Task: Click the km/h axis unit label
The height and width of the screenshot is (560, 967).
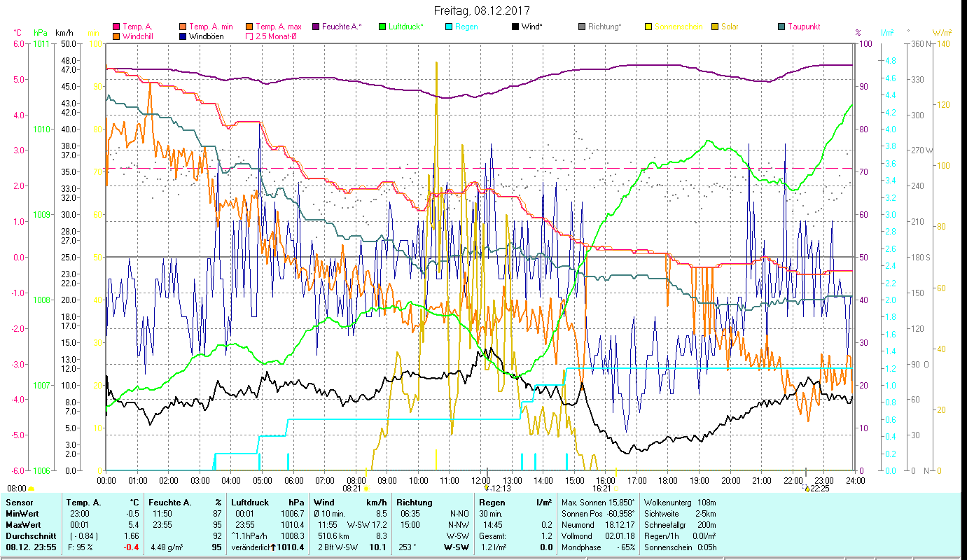Action: (64, 33)
